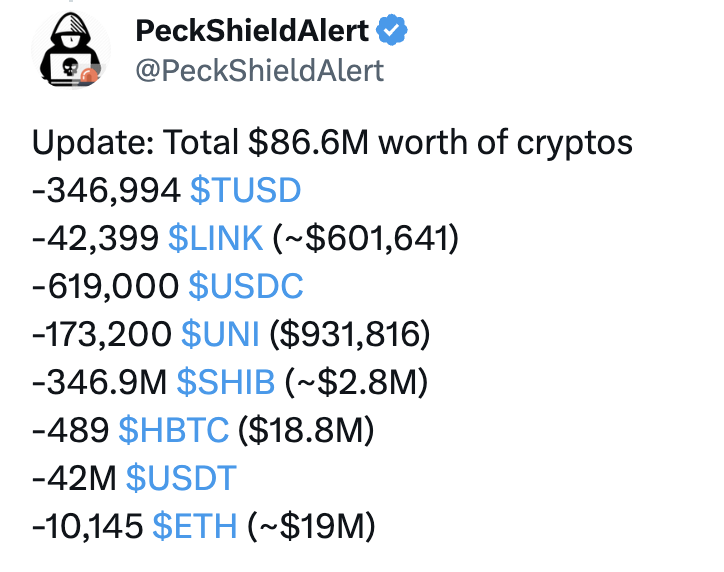Click the -42M amount text
724x572 pixels.
74,478
